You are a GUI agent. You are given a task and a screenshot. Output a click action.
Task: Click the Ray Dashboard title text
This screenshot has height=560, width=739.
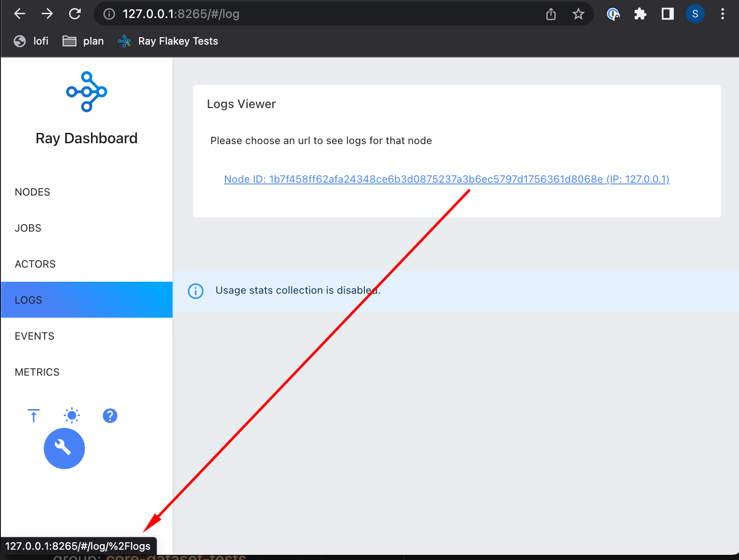coord(87,138)
